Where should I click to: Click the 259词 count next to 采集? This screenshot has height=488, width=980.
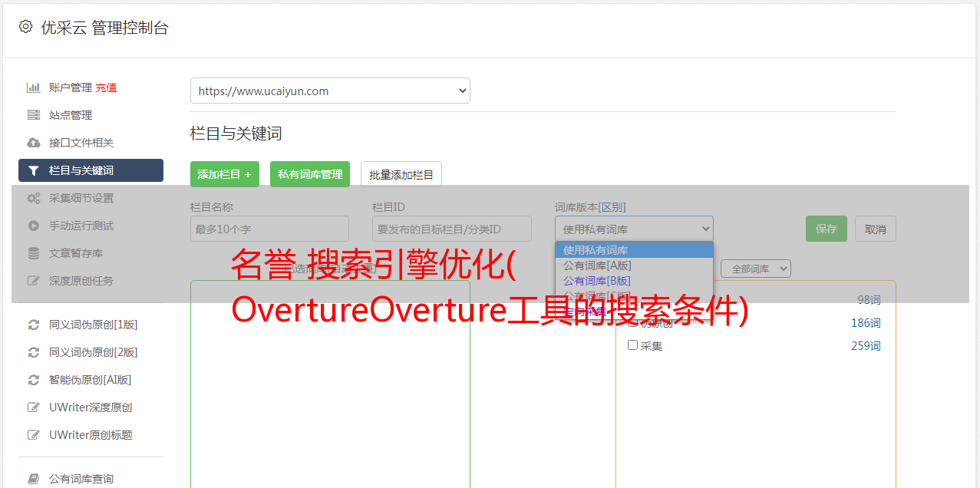pos(866,346)
